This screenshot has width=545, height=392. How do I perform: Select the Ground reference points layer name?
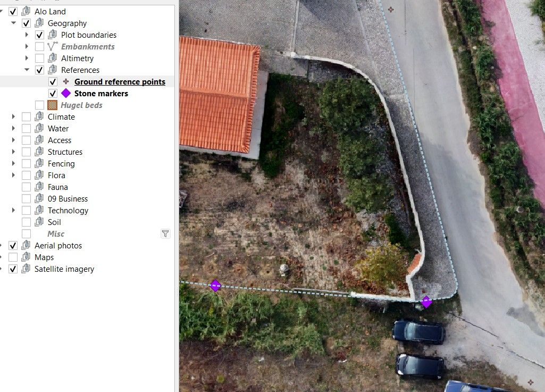120,82
